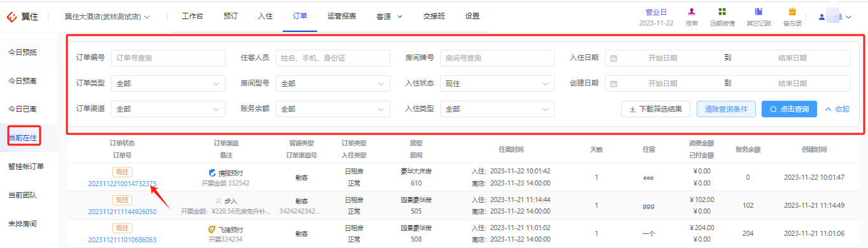Image resolution: width=868 pixels, height=248 pixels.
Task: Select 今日预抵 in sidebar
Action: (x=22, y=52)
